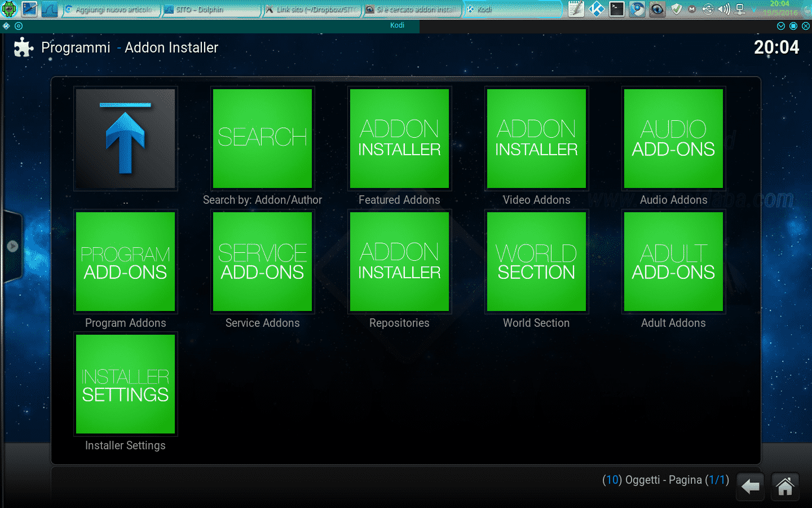
Task: Click the 'Service Addons' label
Action: pos(262,323)
